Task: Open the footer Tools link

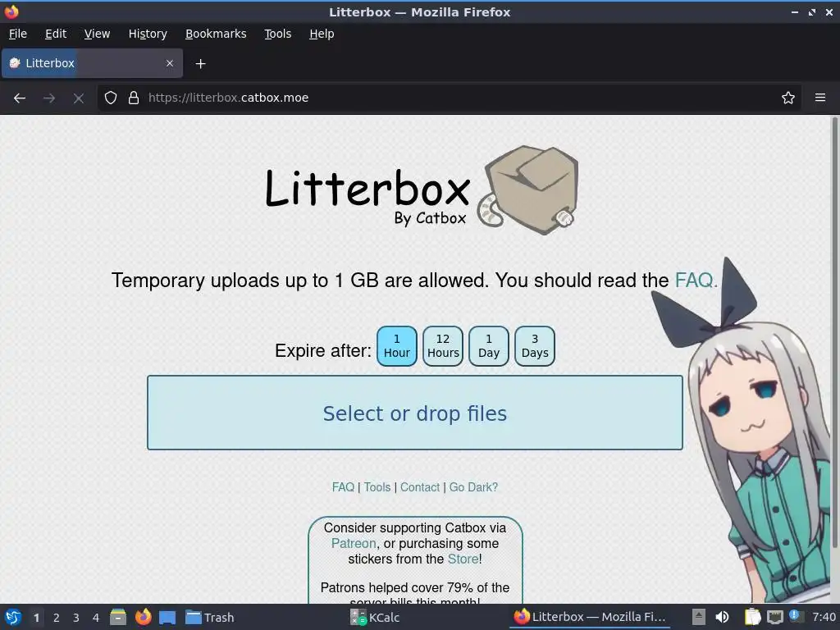Action: pyautogui.click(x=377, y=487)
